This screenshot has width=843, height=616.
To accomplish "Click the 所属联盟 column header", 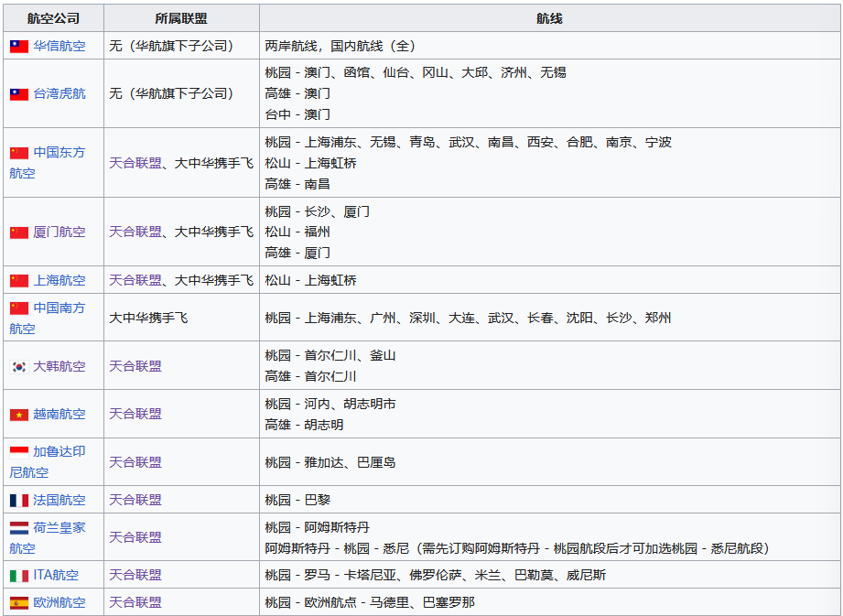I will tap(181, 19).
